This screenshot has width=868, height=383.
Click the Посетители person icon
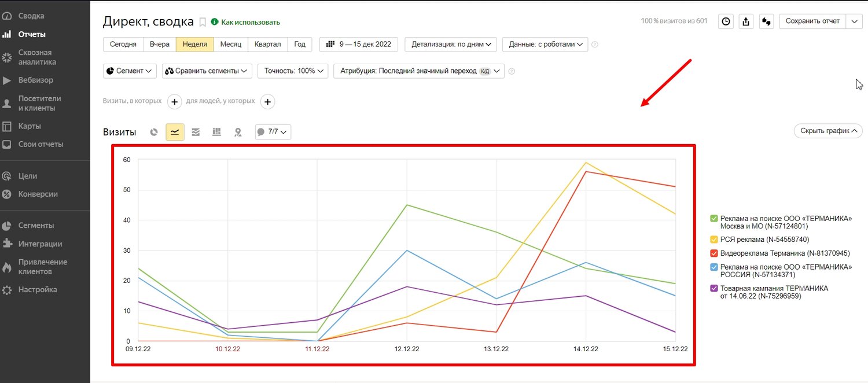click(x=7, y=104)
